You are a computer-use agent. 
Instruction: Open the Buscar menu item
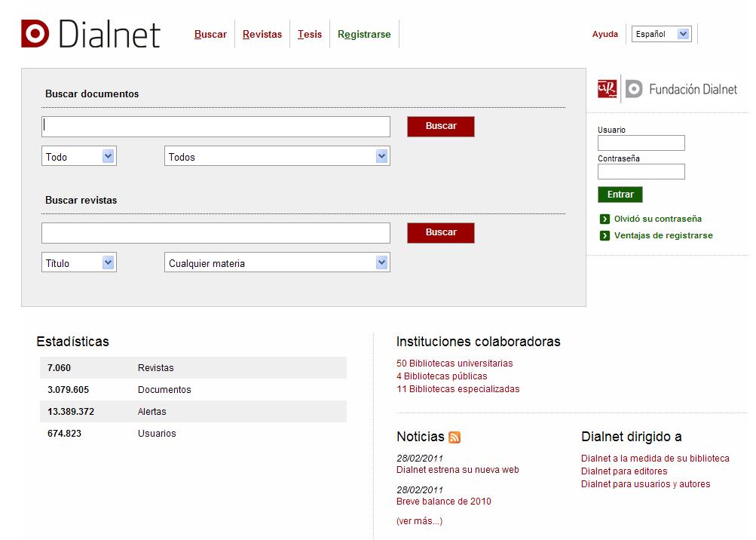point(210,34)
